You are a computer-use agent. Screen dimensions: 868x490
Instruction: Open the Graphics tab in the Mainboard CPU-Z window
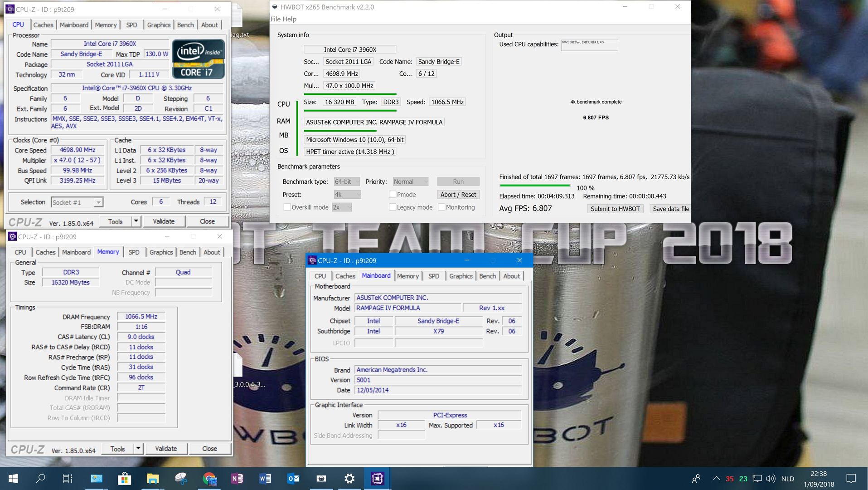tap(461, 276)
